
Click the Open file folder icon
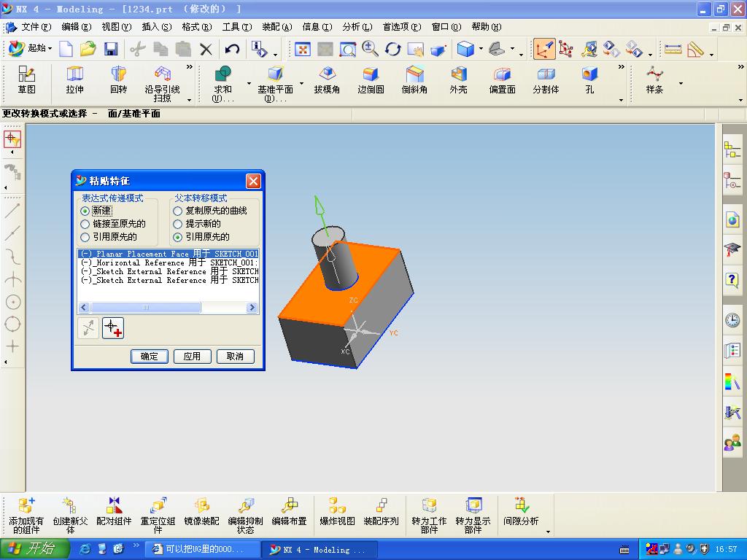tap(88, 49)
